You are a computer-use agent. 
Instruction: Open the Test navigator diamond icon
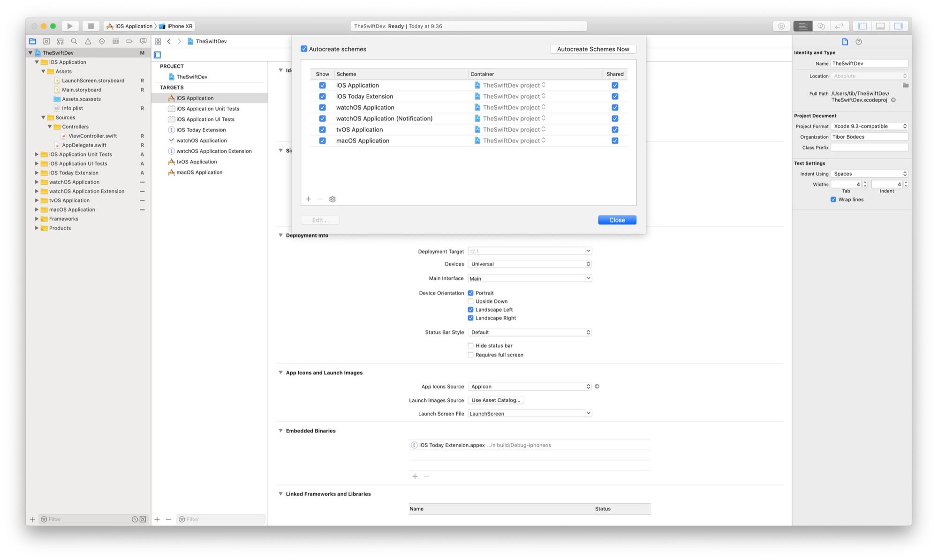[x=102, y=41]
